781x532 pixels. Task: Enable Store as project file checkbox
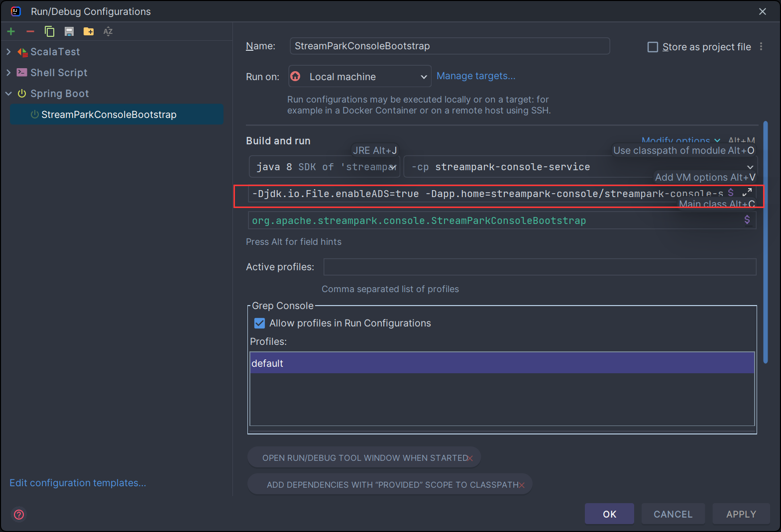pyautogui.click(x=653, y=47)
